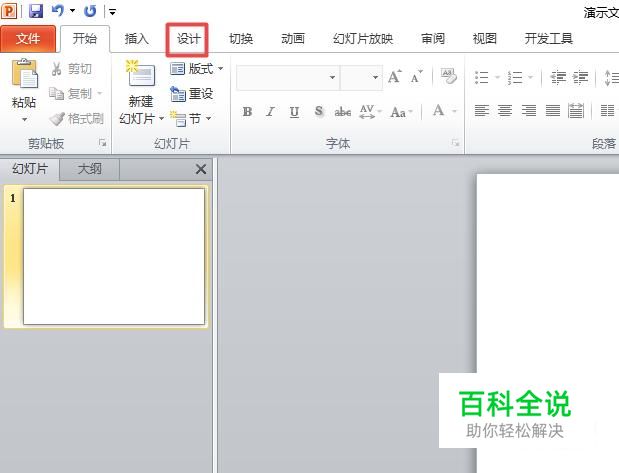Switch to the 插入 tab
Screen dimensions: 619x473
click(136, 39)
